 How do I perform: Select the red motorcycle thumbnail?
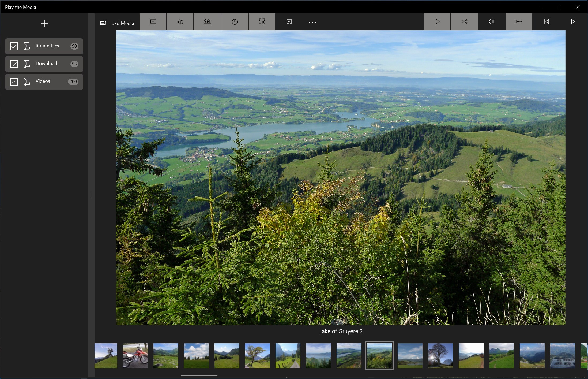click(x=135, y=356)
